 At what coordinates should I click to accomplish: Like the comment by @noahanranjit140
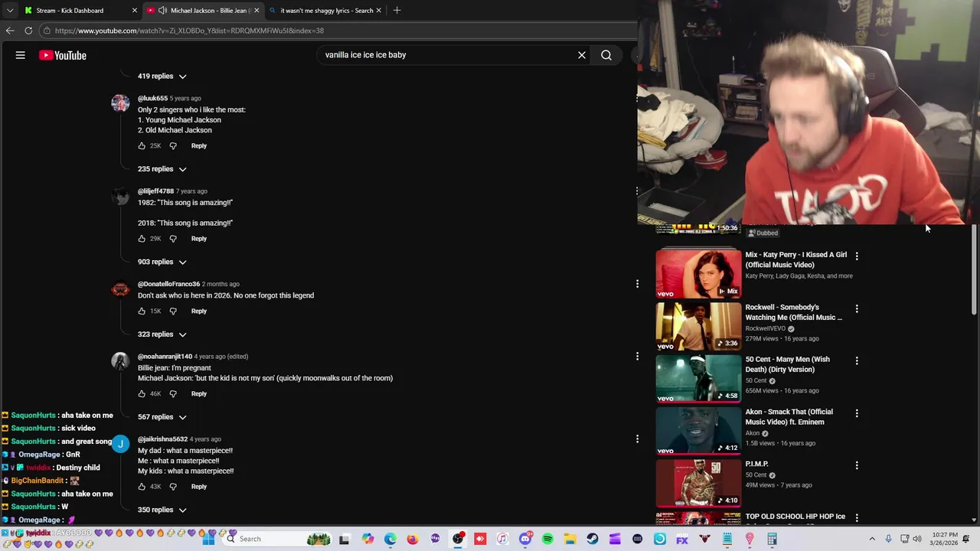pyautogui.click(x=142, y=394)
